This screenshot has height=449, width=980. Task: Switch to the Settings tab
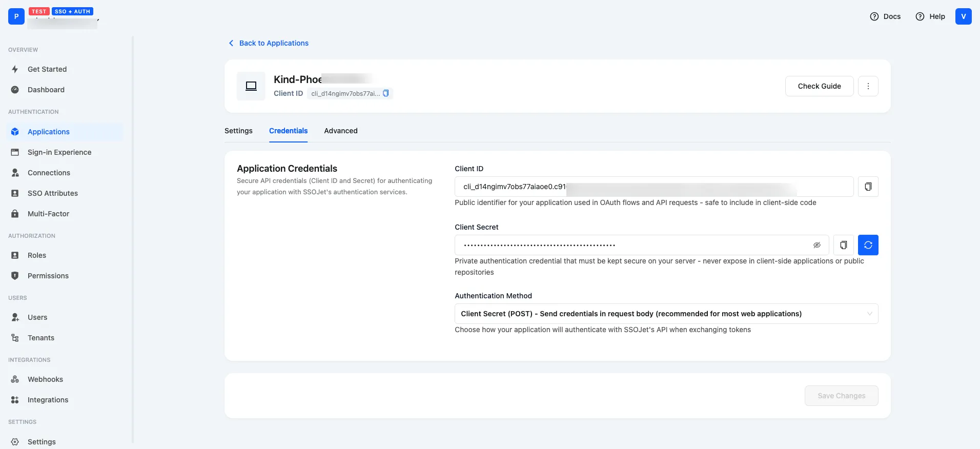point(238,131)
